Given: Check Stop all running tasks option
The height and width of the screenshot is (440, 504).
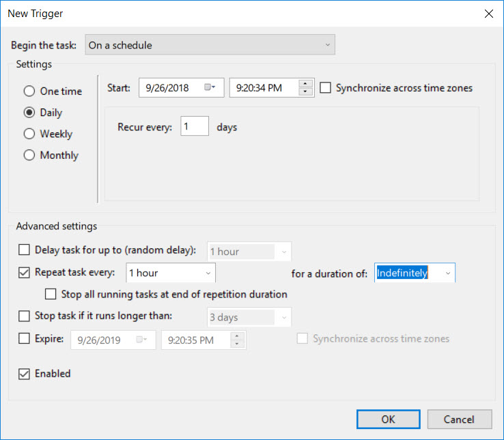Looking at the screenshot, I should pyautogui.click(x=51, y=295).
